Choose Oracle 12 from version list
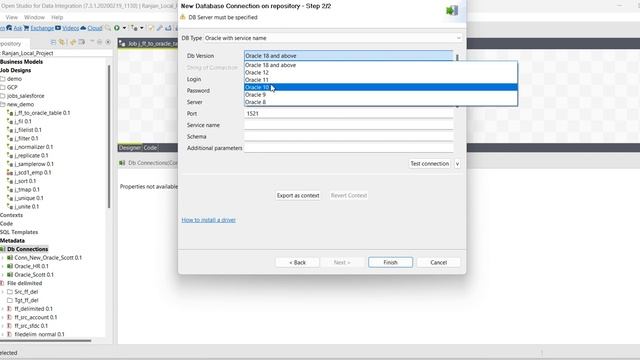The height and width of the screenshot is (360, 640). [381, 72]
